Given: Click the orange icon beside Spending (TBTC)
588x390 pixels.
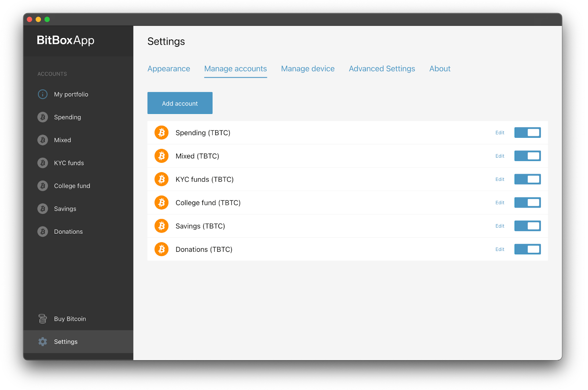Looking at the screenshot, I should pyautogui.click(x=161, y=133).
